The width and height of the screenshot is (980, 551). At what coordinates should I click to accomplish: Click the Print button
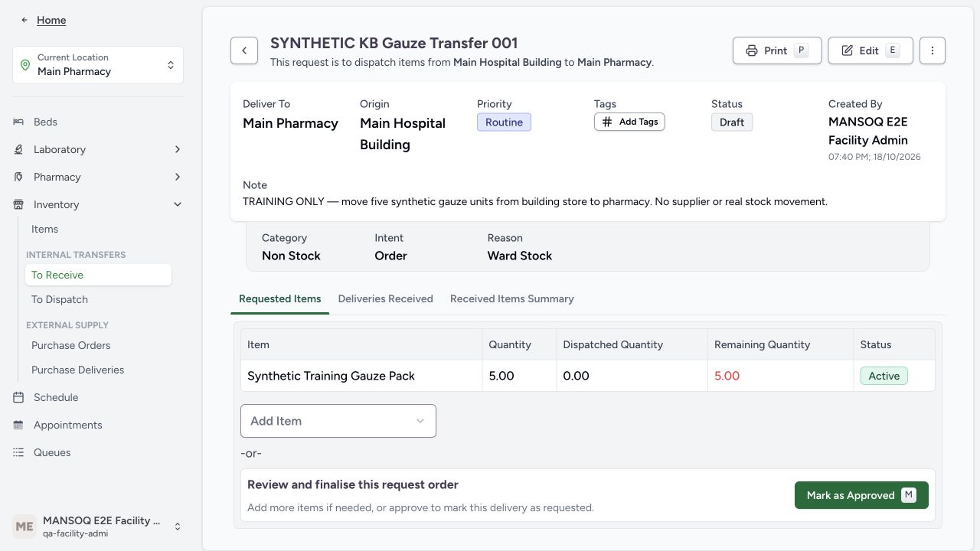pos(777,51)
